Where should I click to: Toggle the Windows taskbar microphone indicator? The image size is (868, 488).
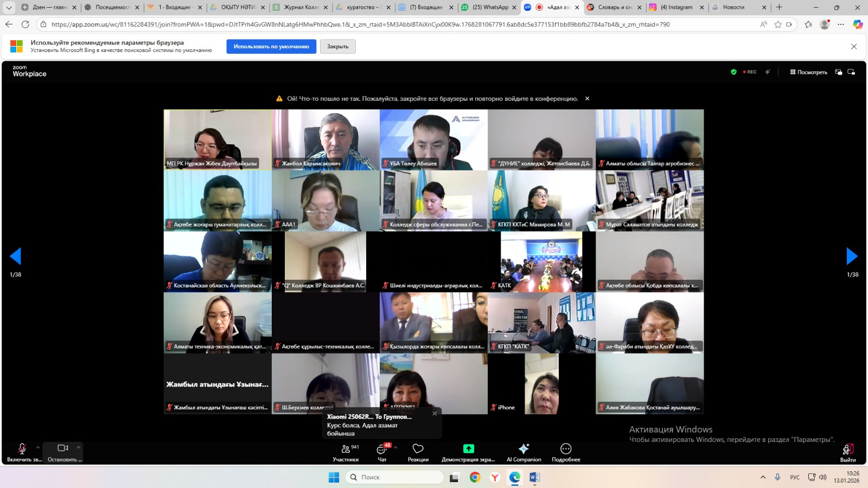click(x=777, y=477)
